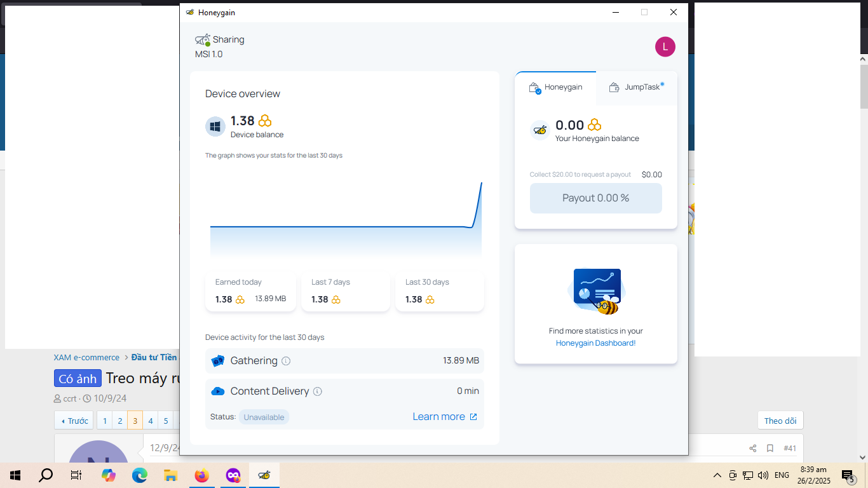Image resolution: width=868 pixels, height=488 pixels.
Task: Click the wallet icon in the JumpTask tab
Action: (x=614, y=88)
